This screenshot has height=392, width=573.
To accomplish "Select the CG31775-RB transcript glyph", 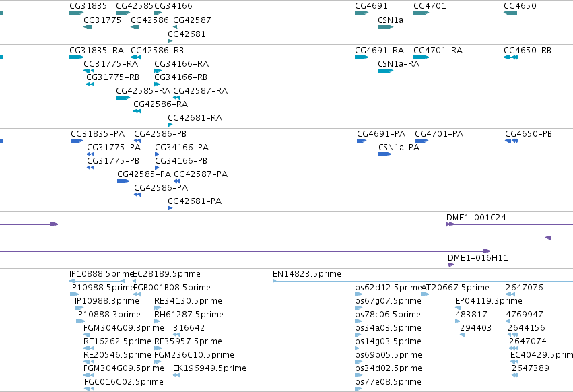I will coord(90,84).
